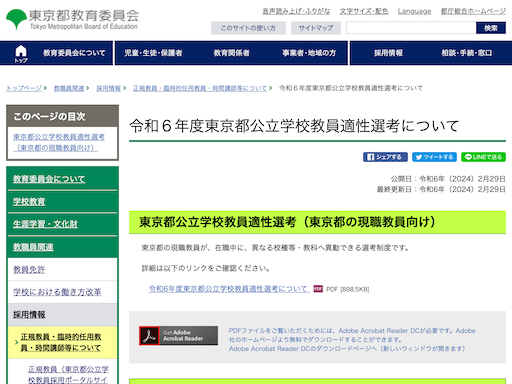The image size is (512, 384).
Task: Open 教育委員会について in the navigation bar
Action: coord(74,53)
